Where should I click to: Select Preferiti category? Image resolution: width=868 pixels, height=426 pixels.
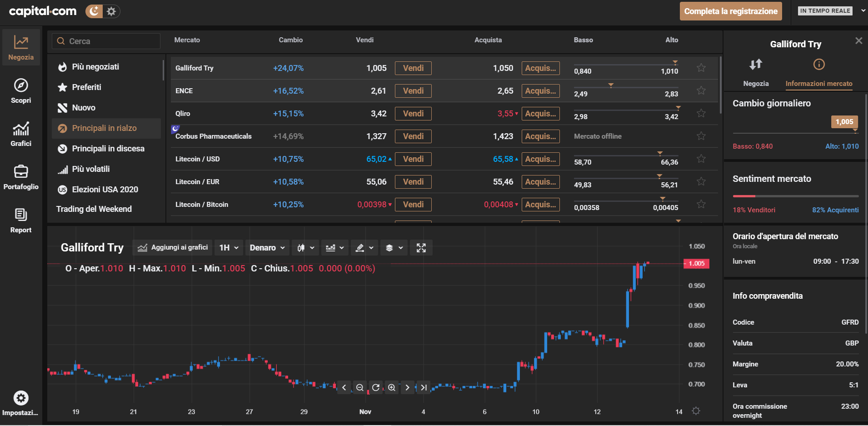click(106, 87)
